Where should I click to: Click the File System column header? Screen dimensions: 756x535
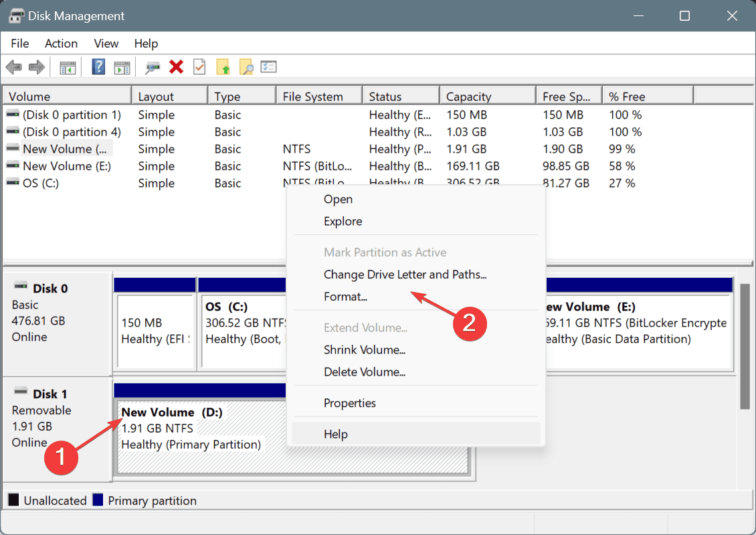coord(319,96)
